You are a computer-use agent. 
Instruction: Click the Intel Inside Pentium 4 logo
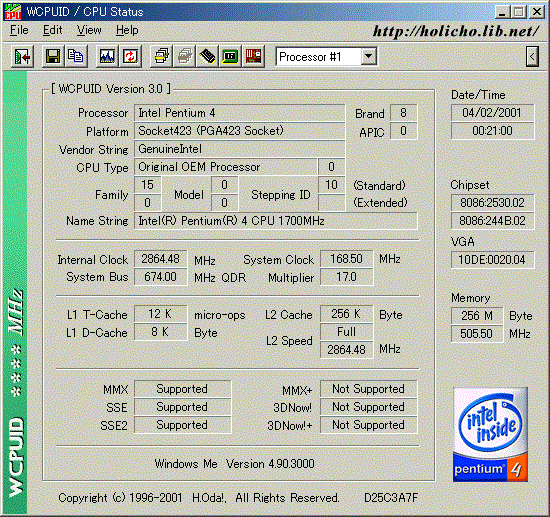coord(490,434)
